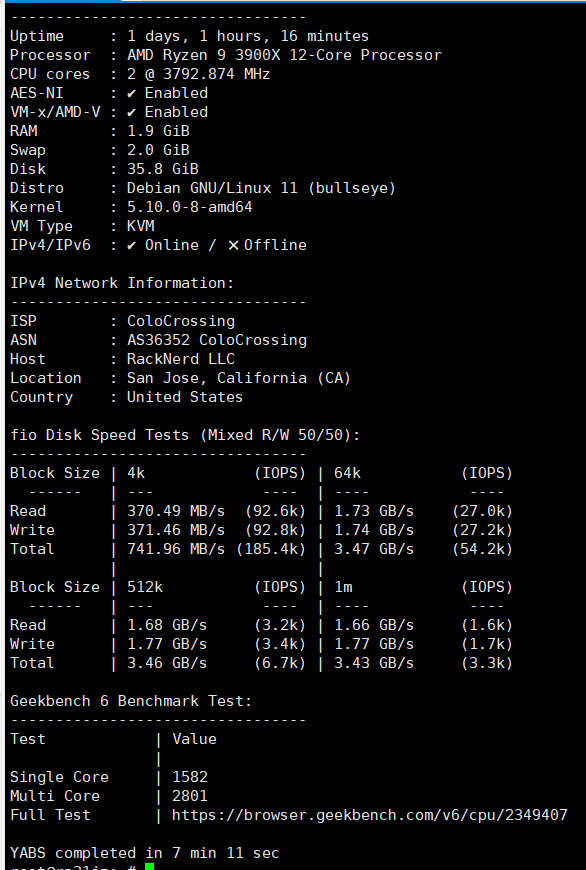Image resolution: width=586 pixels, height=870 pixels.
Task: Click the VM-x/AMD-V Enabled check mark
Action: (x=132, y=112)
